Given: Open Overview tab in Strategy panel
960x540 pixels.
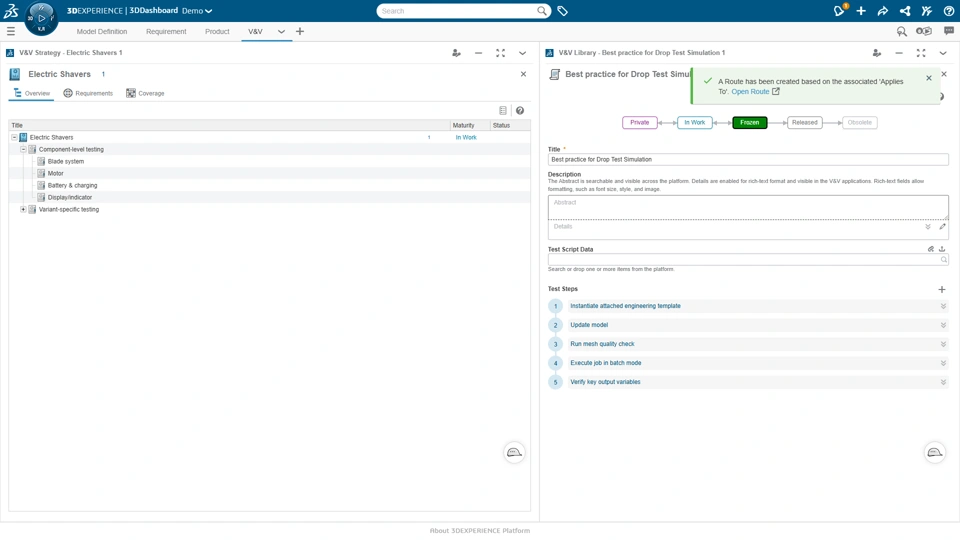Looking at the screenshot, I should click(x=31, y=93).
